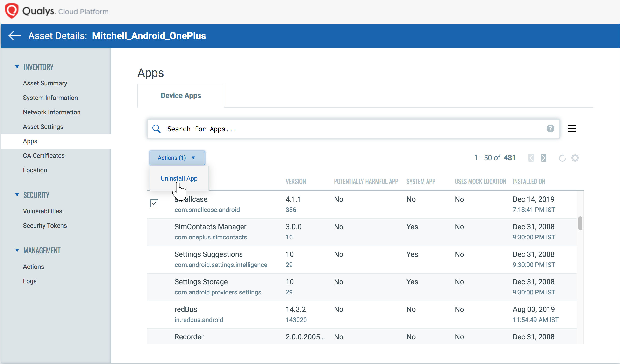Go to next page of apps
620x364 pixels.
click(x=544, y=158)
